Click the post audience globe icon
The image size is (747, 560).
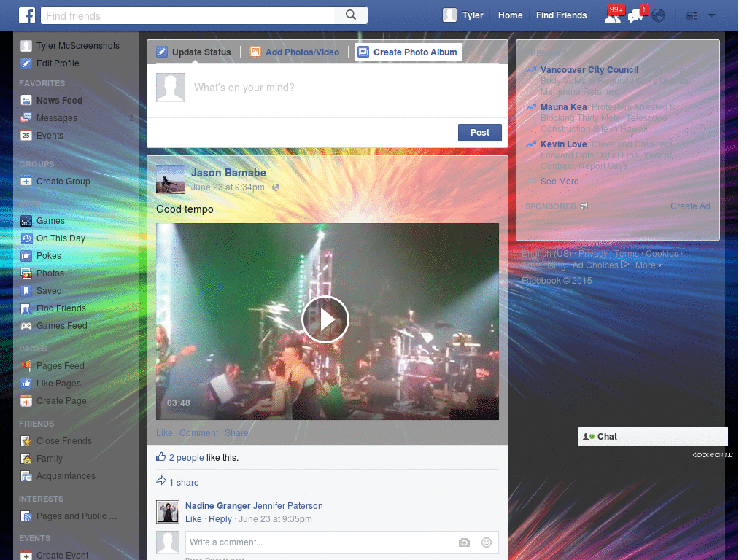pos(276,187)
